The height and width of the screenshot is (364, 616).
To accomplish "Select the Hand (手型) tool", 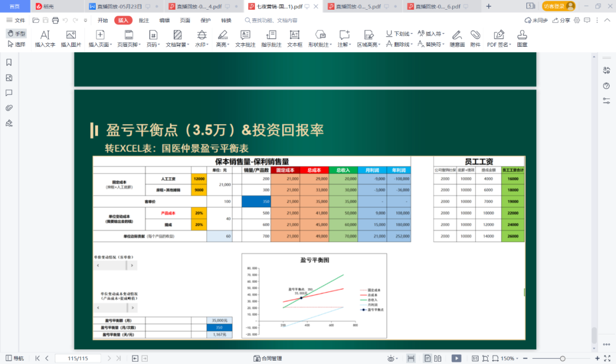I will (x=17, y=34).
